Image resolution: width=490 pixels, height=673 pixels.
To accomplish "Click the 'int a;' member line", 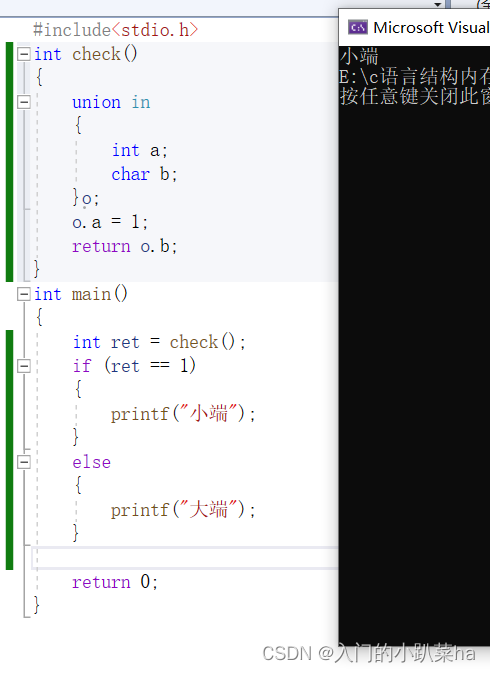I will point(139,151).
